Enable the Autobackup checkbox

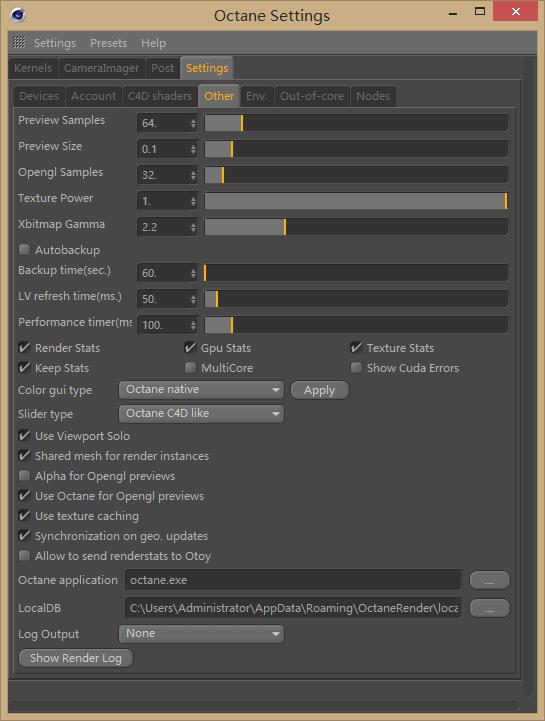point(24,250)
